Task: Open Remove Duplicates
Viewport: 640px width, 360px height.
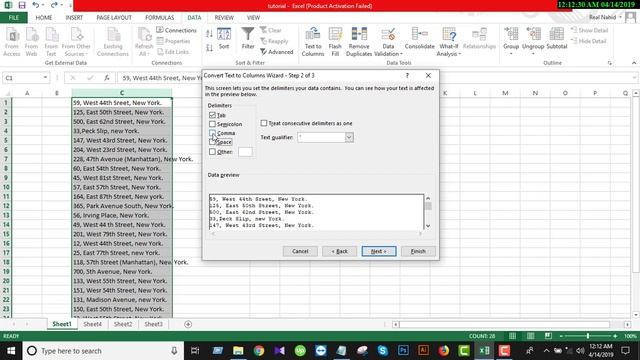Action: pos(359,42)
